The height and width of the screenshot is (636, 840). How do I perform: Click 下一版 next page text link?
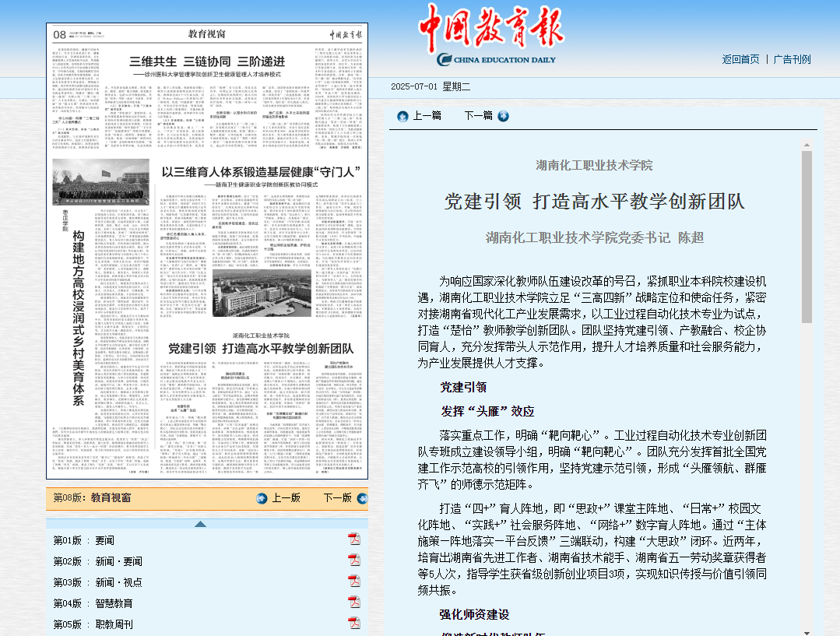(337, 498)
